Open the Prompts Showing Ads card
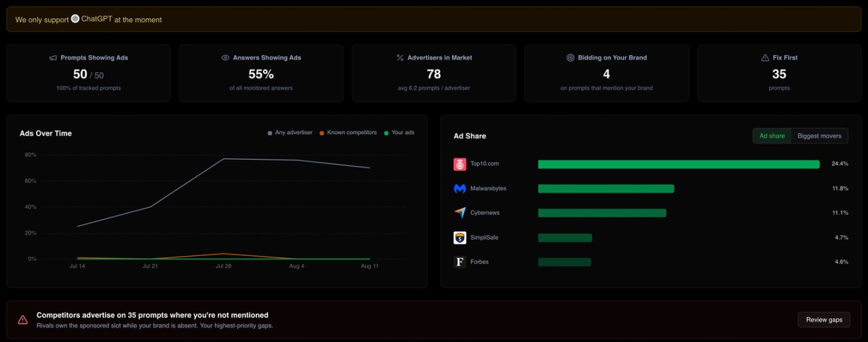868x342 pixels. pyautogui.click(x=88, y=73)
